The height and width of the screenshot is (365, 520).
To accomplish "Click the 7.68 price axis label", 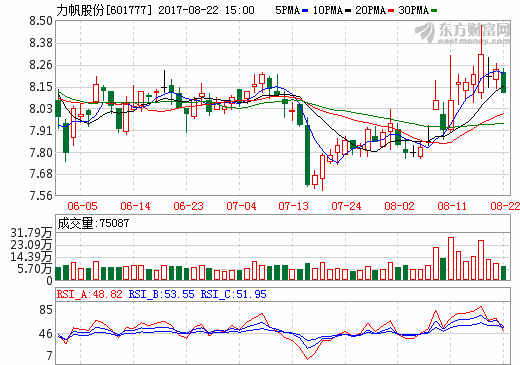I will click(41, 174).
